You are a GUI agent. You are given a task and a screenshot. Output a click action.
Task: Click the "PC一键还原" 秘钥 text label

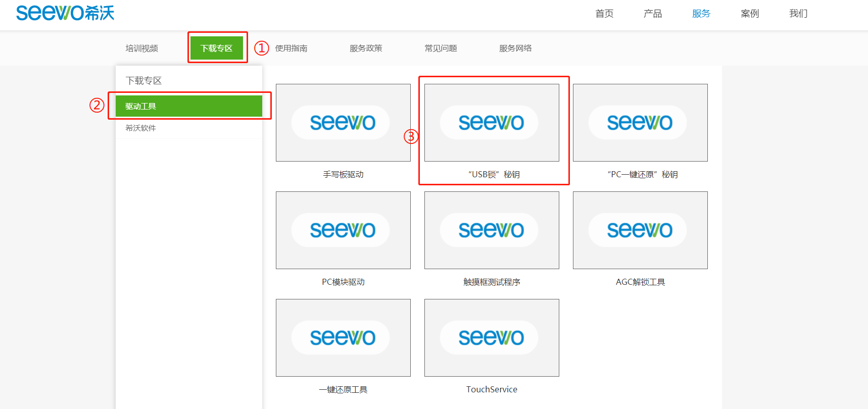pyautogui.click(x=642, y=174)
